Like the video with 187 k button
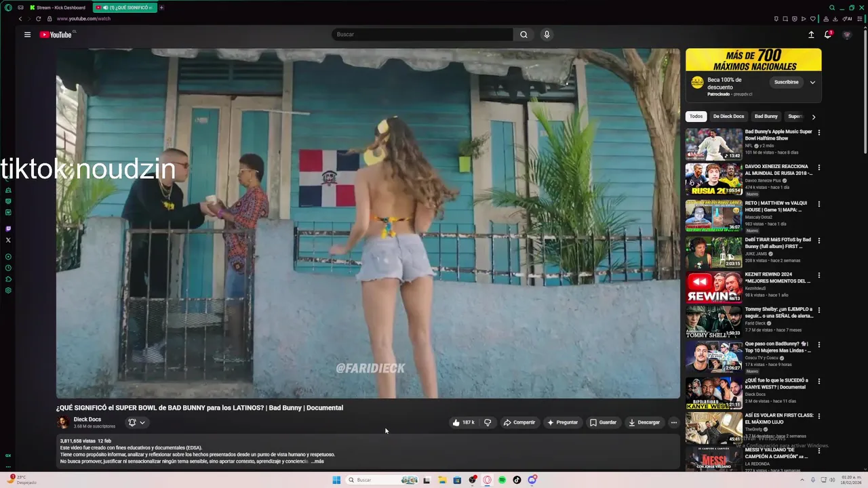The height and width of the screenshot is (488, 868). [463, 422]
